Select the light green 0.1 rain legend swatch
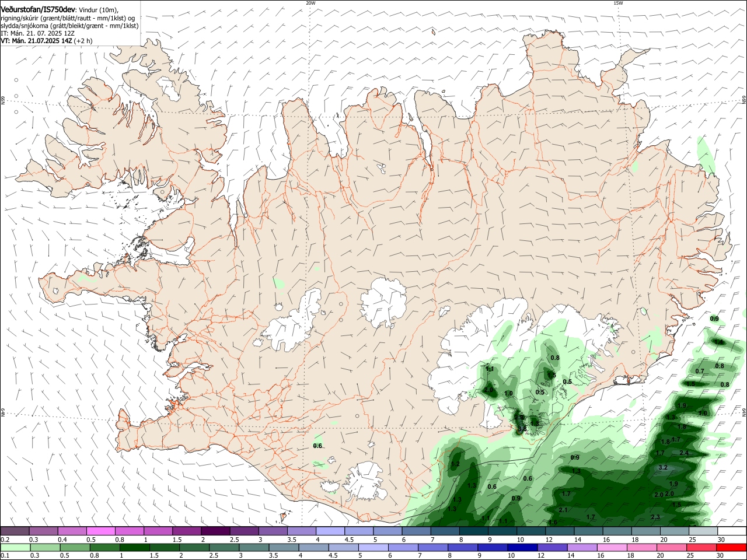747x560 pixels. (x=15, y=548)
